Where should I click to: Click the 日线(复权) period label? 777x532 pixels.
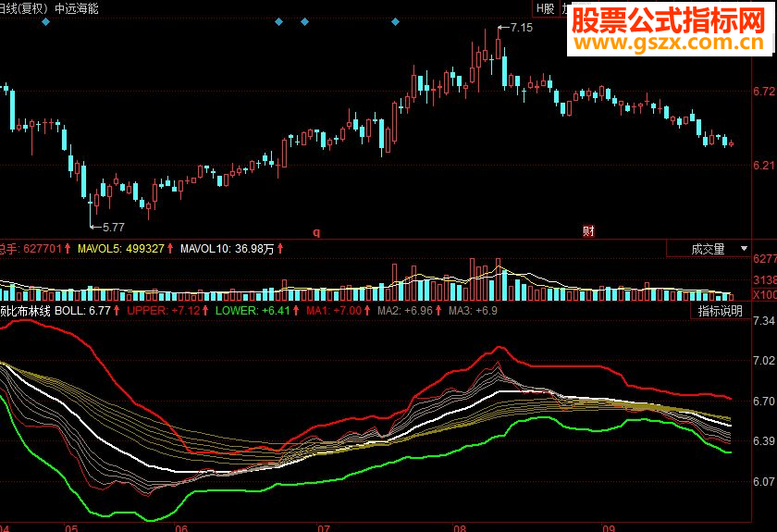point(24,9)
